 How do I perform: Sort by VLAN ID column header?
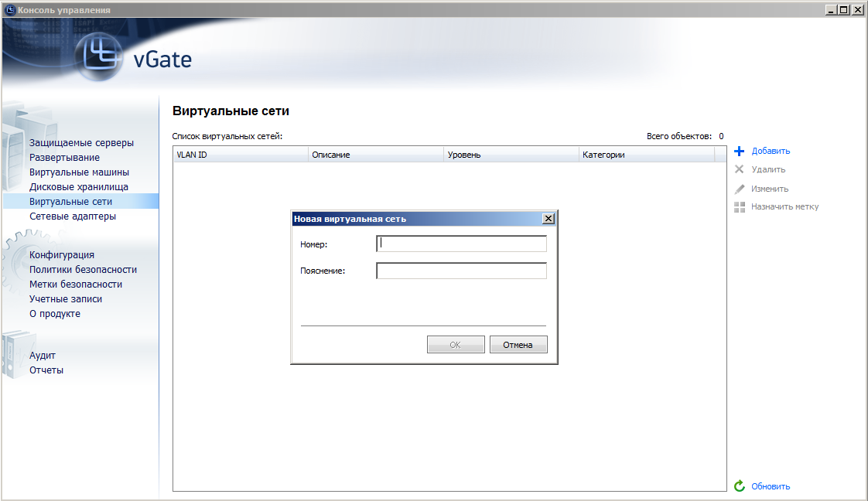point(241,155)
